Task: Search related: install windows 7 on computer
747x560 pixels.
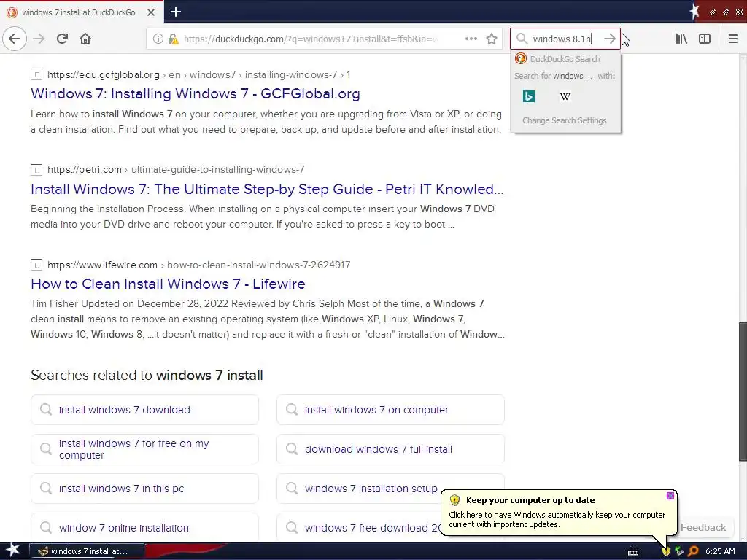Action: 391,410
